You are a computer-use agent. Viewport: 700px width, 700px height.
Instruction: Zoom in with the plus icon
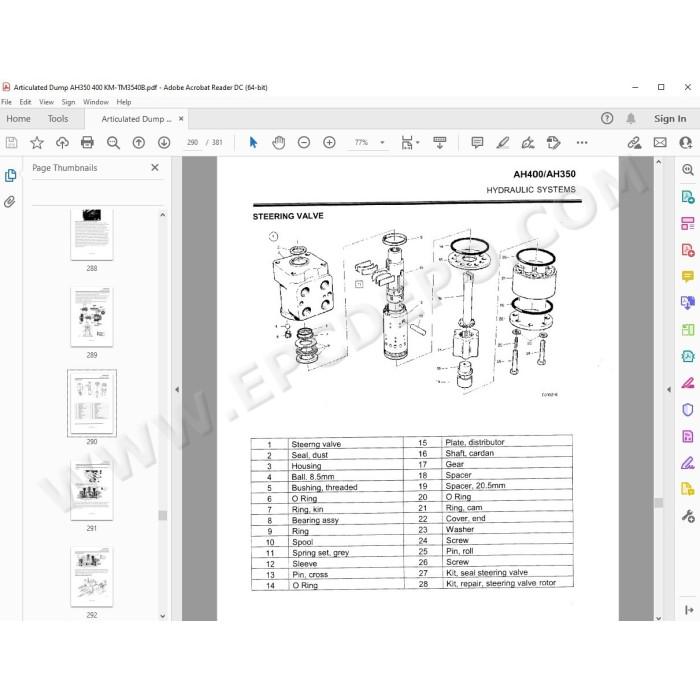point(329,143)
